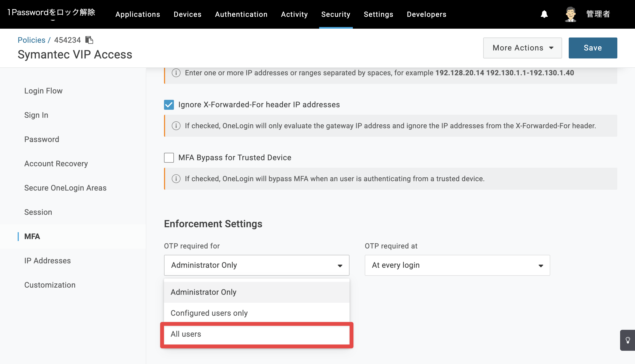Choose Administrator Only from the list
635x364 pixels.
[x=257, y=292]
